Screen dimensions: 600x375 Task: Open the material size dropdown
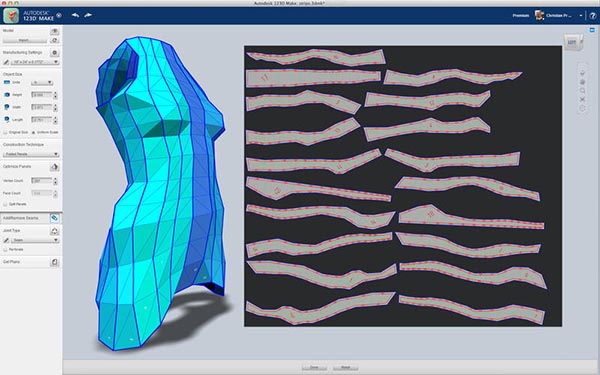pyautogui.click(x=35, y=62)
